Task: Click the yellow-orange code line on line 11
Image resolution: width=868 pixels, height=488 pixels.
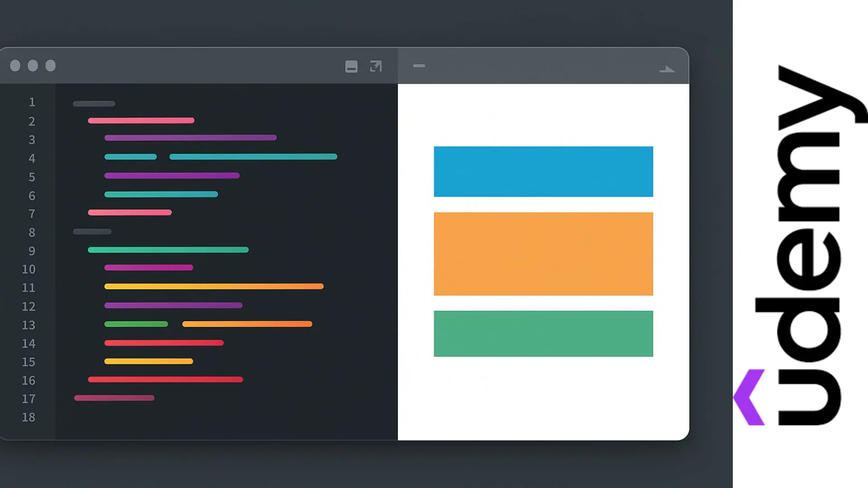Action: [214, 286]
